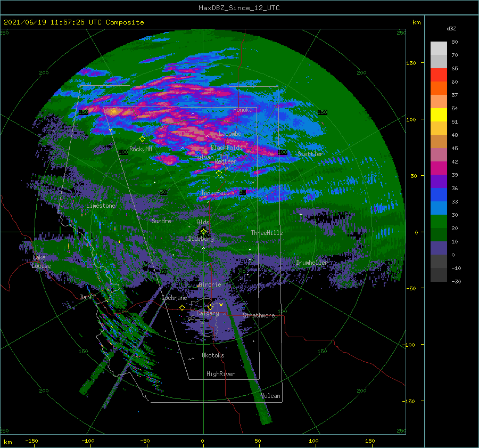Image resolution: width=479 pixels, height=448 pixels.
Task: Select the radar site diamond between Olds and Didsbury
Action: [x=203, y=232]
